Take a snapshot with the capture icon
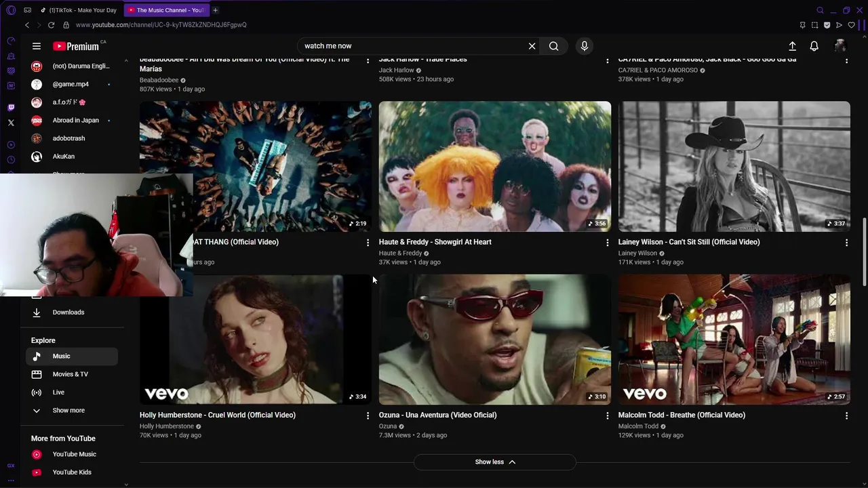 [814, 25]
